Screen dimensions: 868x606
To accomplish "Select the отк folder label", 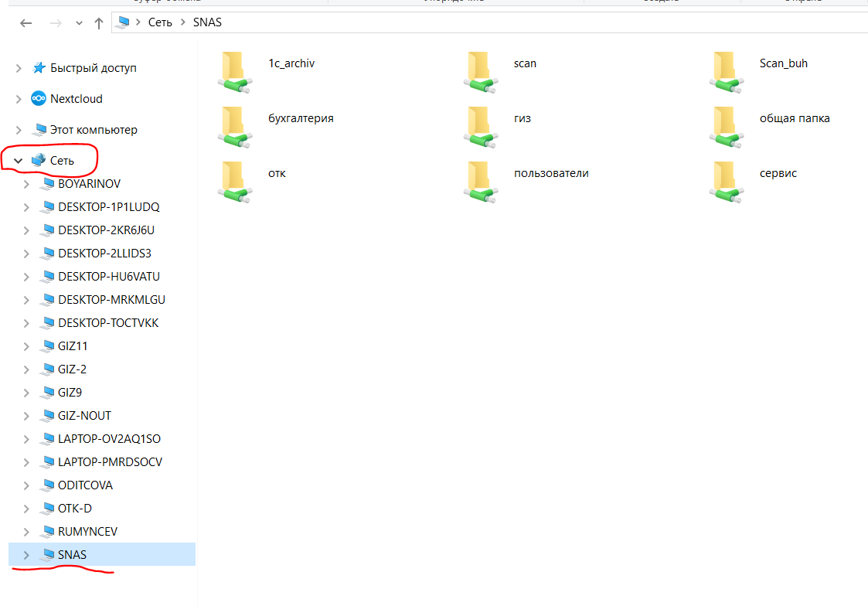I will [x=277, y=173].
